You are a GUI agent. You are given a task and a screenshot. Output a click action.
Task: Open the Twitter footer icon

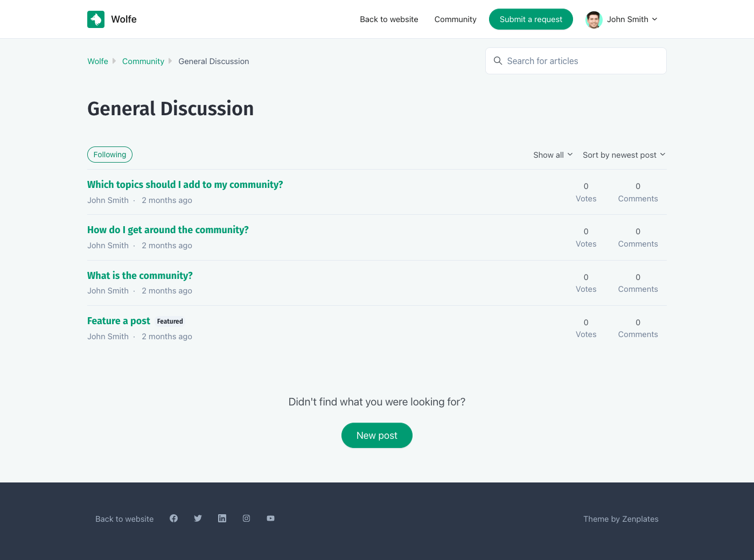(198, 519)
